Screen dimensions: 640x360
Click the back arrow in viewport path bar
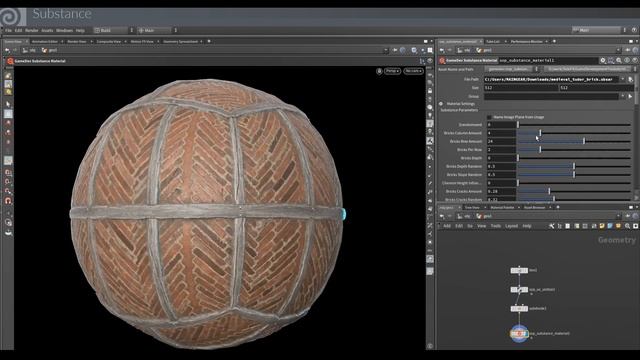[x=7, y=50]
